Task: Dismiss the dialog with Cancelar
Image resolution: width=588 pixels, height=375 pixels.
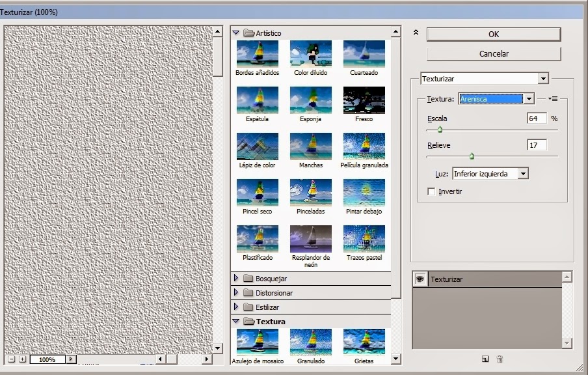Action: tap(492, 53)
